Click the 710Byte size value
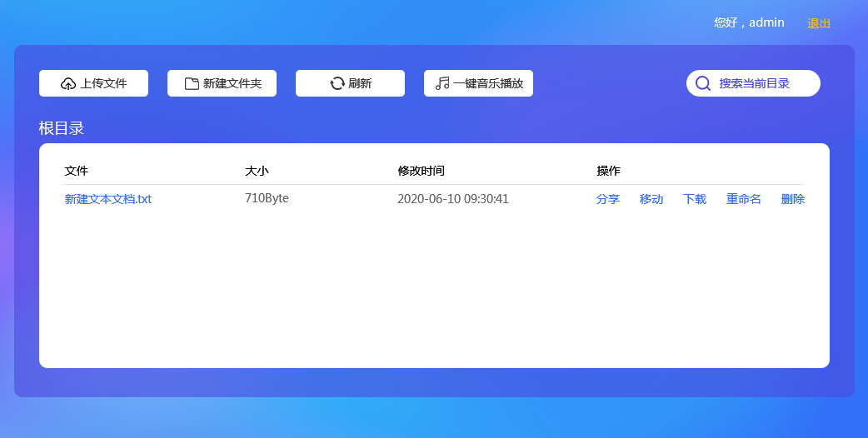 point(267,198)
